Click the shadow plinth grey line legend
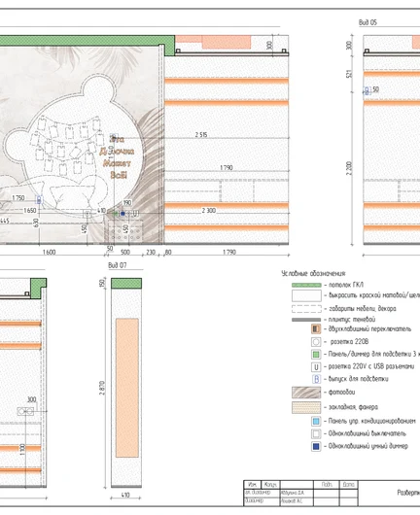The width and height of the screenshot is (420, 515). tap(306, 320)
